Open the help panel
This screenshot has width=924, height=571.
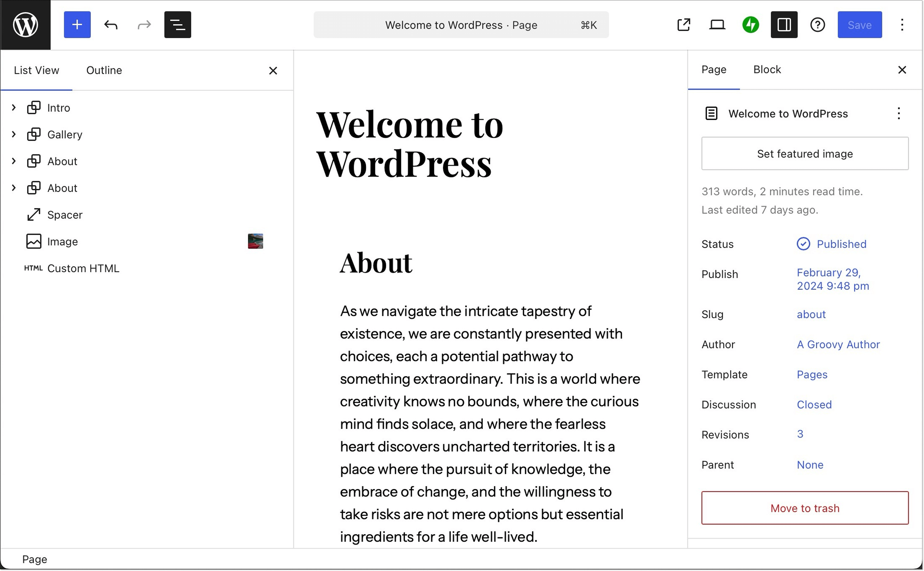tap(817, 24)
